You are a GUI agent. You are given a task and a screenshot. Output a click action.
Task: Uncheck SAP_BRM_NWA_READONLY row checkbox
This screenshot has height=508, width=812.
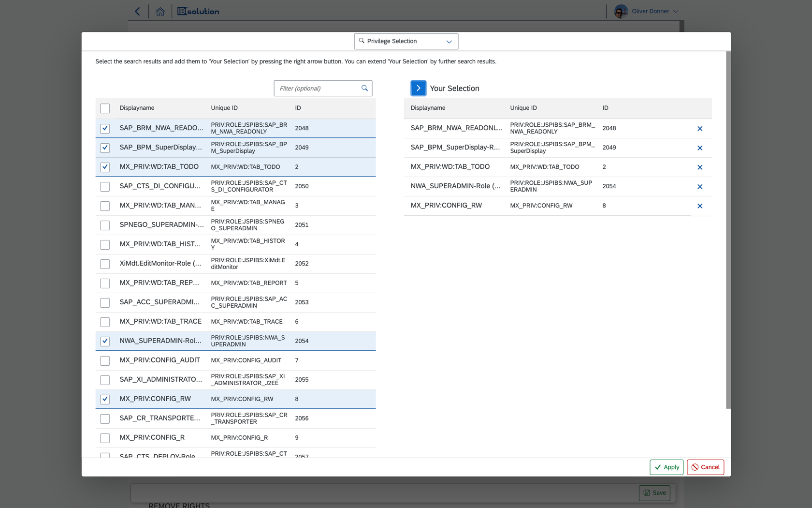pos(105,128)
